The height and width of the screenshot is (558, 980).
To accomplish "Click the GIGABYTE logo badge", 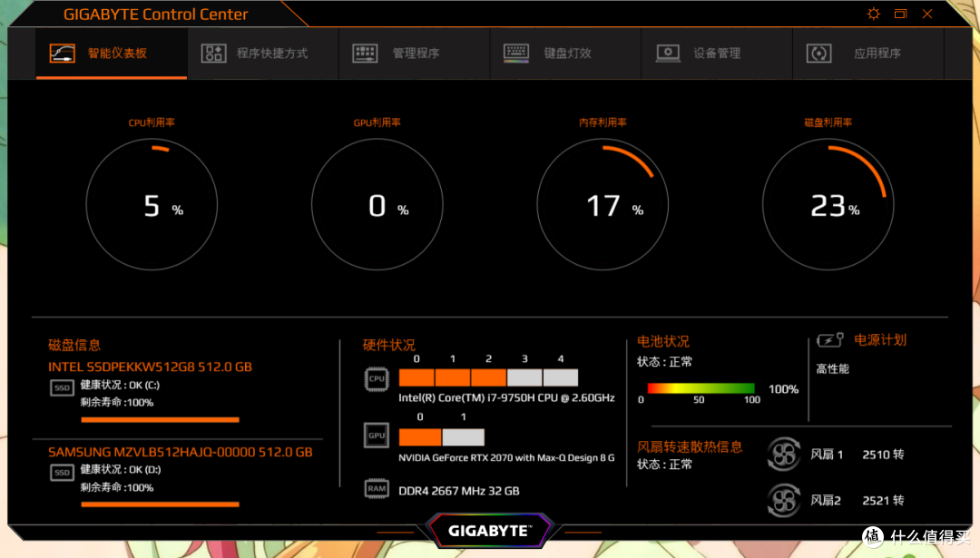I will click(489, 531).
